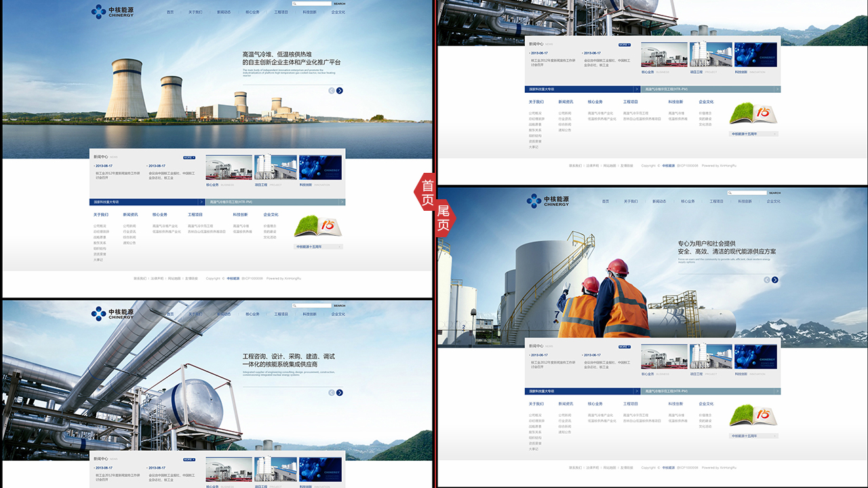
Task: Click the next-slide arrow on the cooling-tower banner
Action: [340, 90]
